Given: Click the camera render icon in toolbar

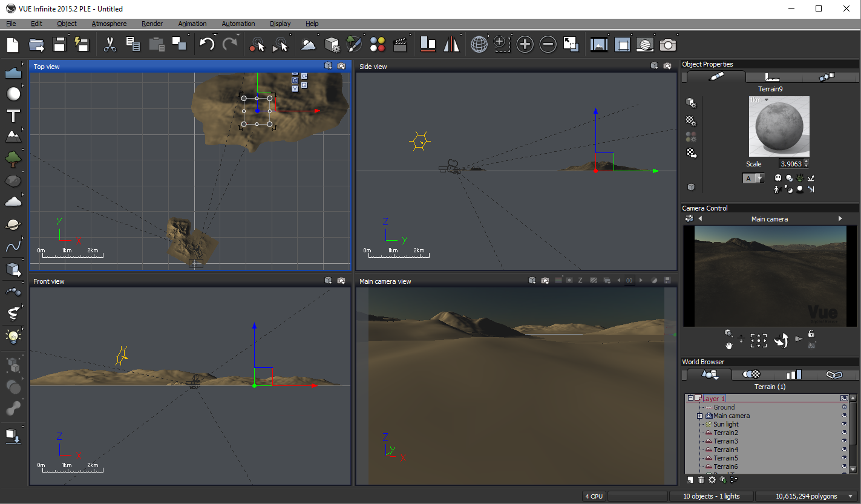Looking at the screenshot, I should click(668, 44).
